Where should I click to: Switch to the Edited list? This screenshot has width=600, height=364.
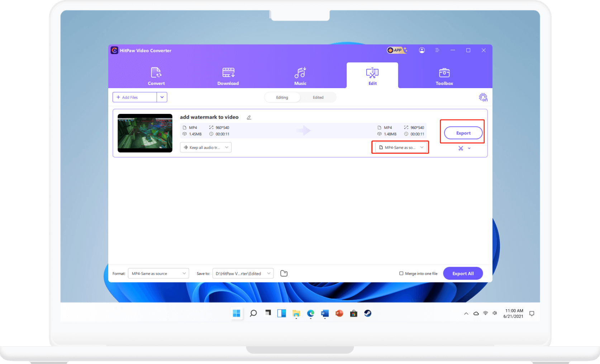[x=318, y=97]
